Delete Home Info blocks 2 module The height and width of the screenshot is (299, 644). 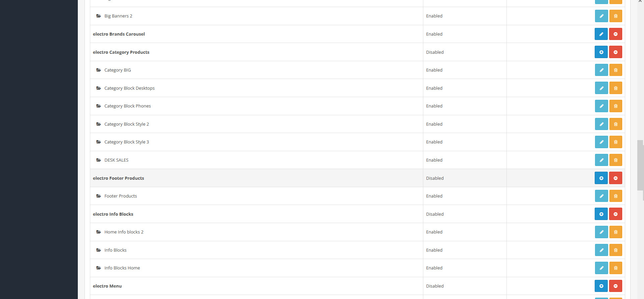click(615, 232)
